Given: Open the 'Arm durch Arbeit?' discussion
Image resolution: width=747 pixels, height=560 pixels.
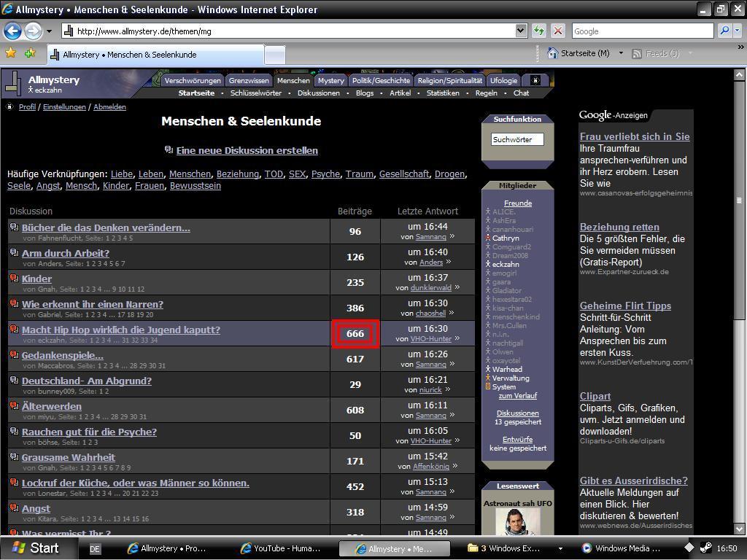Looking at the screenshot, I should [x=66, y=253].
